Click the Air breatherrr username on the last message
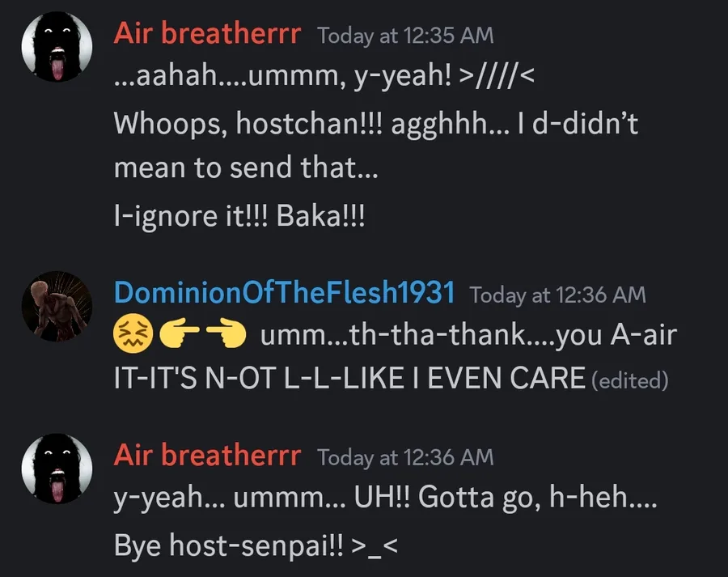This screenshot has height=577, width=728. [207, 456]
